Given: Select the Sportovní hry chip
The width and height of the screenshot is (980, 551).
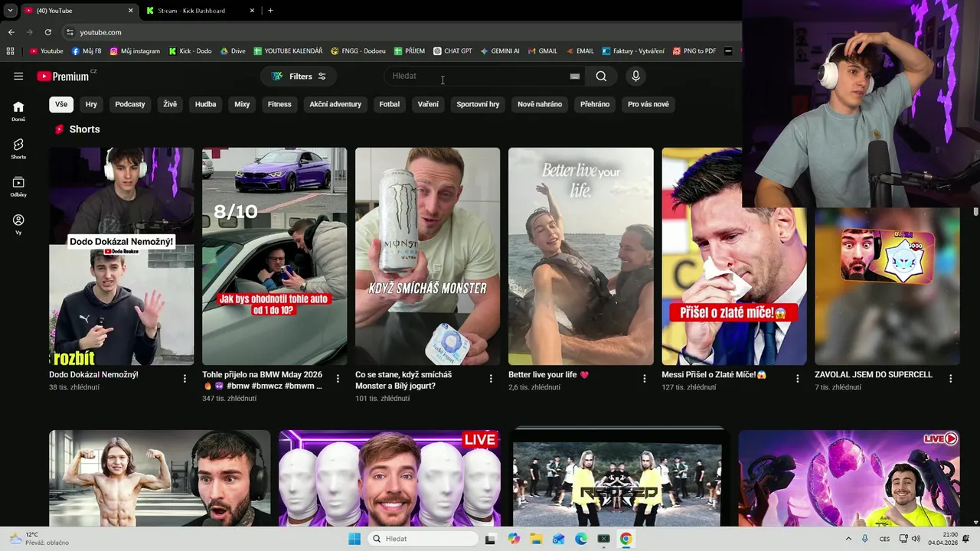Looking at the screenshot, I should click(x=478, y=104).
